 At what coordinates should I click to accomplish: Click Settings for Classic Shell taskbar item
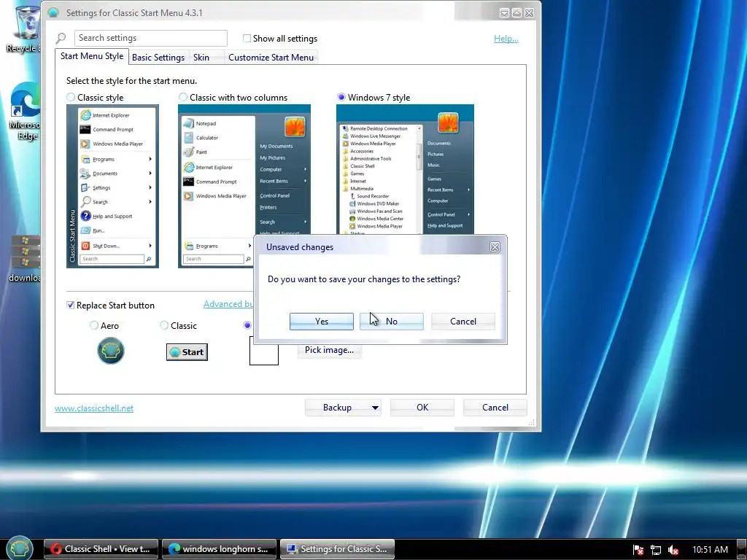(x=337, y=549)
